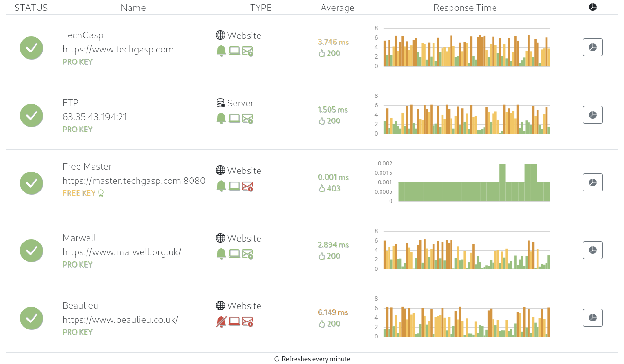Click the green status checkmark for Beaulieu
The height and width of the screenshot is (364, 624).
31,318
